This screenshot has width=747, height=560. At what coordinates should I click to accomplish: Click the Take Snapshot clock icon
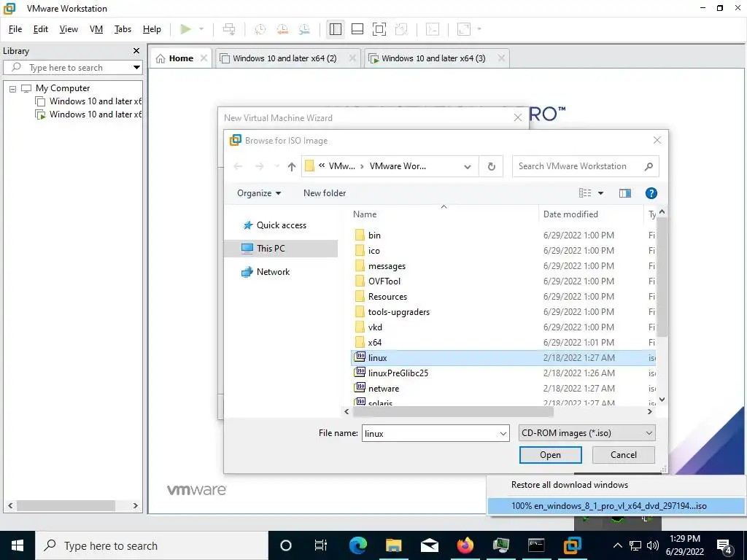260,29
